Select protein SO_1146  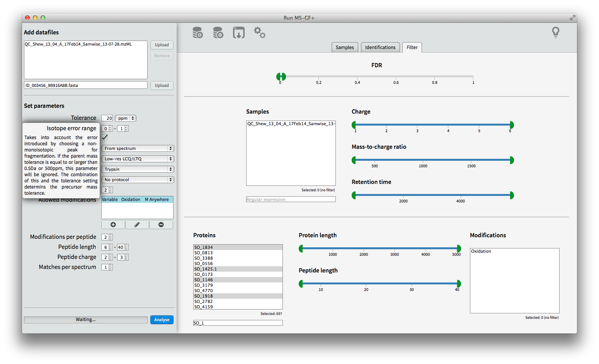(x=238, y=280)
